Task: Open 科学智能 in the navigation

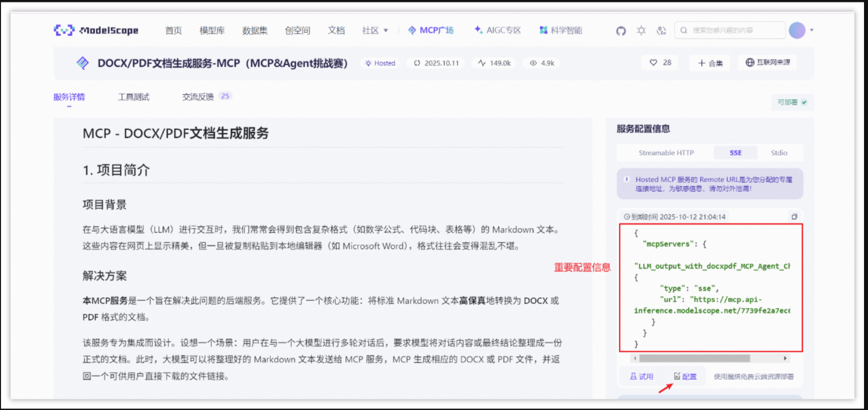Action: [x=561, y=30]
